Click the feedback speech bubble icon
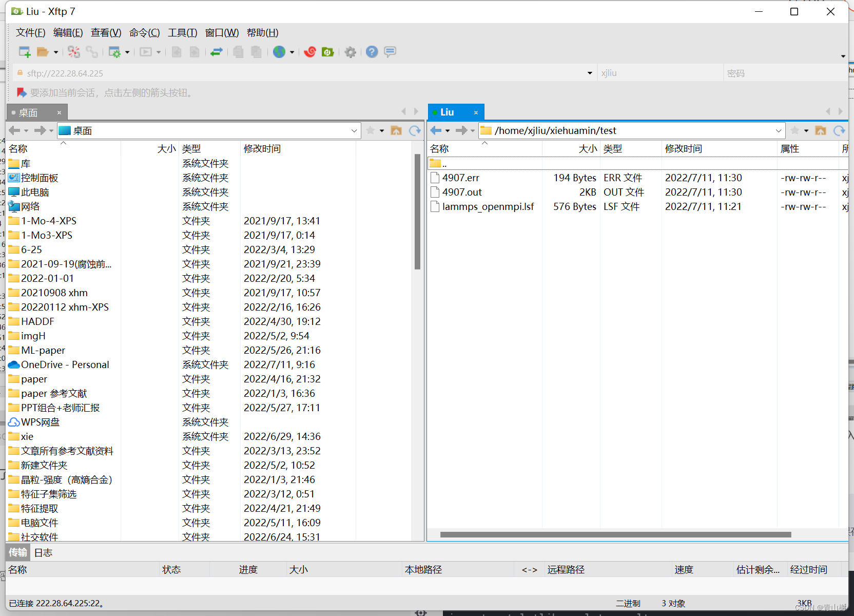This screenshot has height=616, width=854. [x=390, y=52]
